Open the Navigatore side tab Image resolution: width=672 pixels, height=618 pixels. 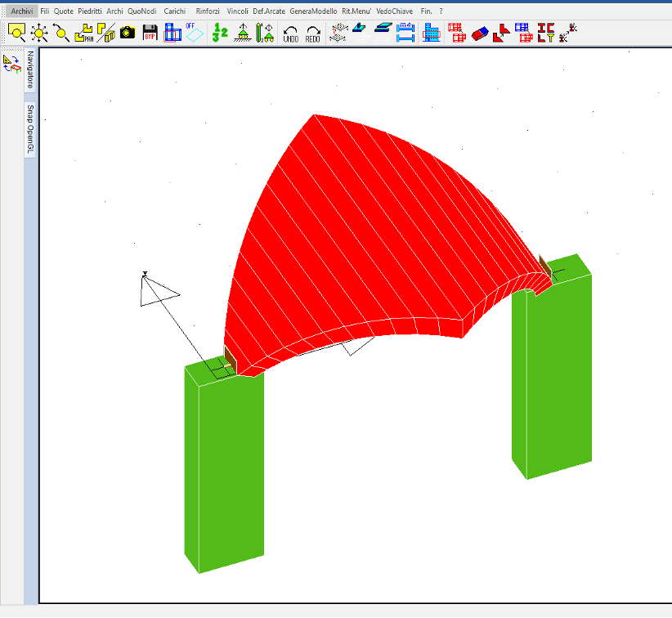(x=30, y=69)
